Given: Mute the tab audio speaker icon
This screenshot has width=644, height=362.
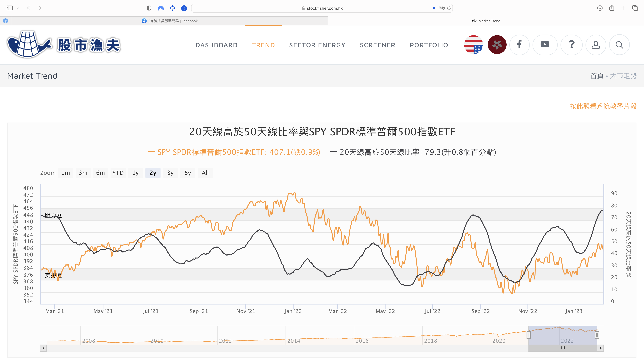Looking at the screenshot, I should coord(435,8).
